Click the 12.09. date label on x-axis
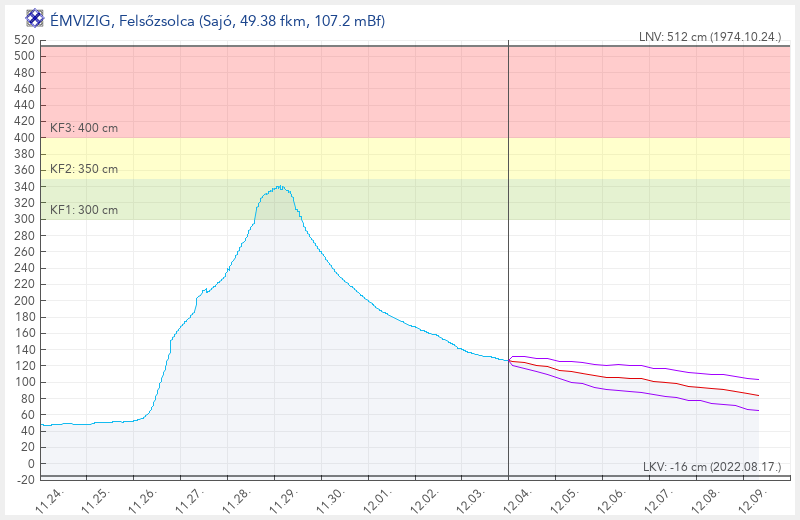Viewport: 800px width, 520px height. (751, 499)
